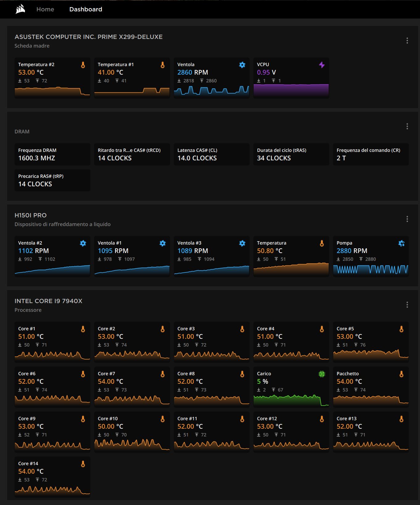Click the H150I PRO heading
The width and height of the screenshot is (420, 505).
coord(31,215)
